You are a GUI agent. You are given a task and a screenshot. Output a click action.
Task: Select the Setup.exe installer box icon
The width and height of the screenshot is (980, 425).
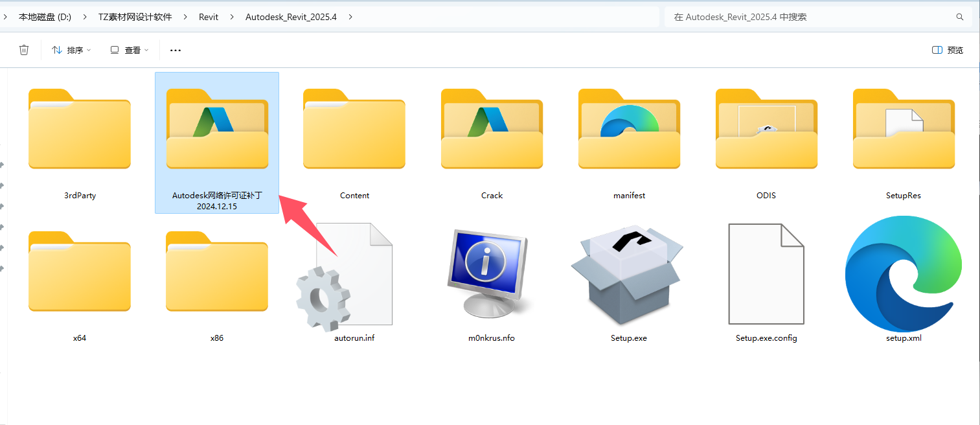tap(628, 275)
